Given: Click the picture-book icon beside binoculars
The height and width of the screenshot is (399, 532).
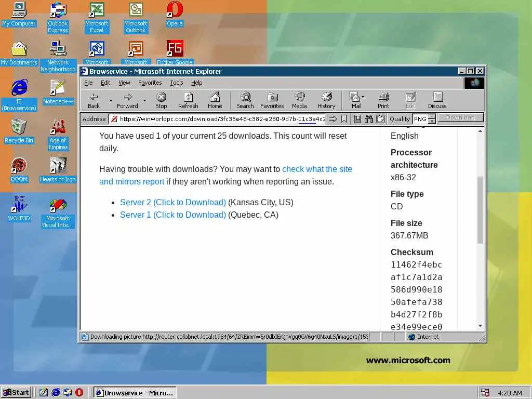Looking at the screenshot, I should [357, 119].
